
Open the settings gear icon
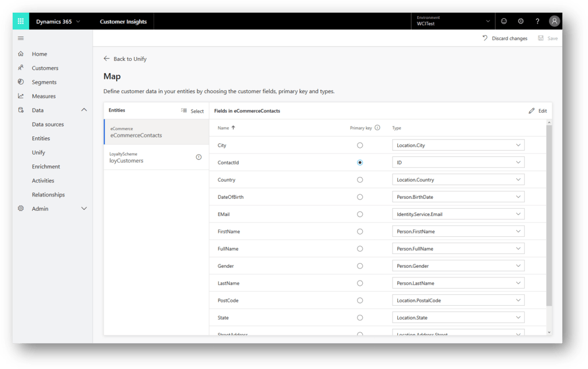[x=521, y=21]
